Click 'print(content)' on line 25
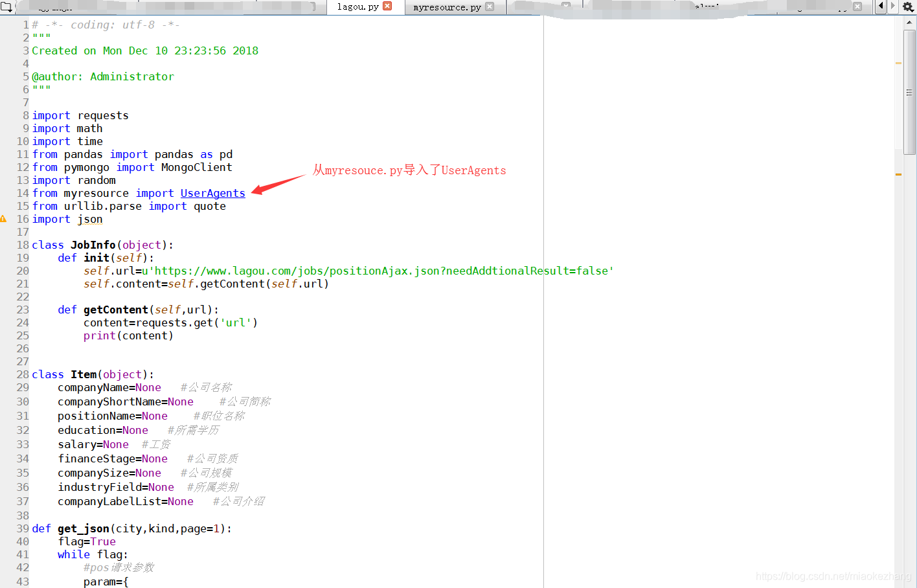Viewport: 917px width, 588px height. pyautogui.click(x=128, y=335)
